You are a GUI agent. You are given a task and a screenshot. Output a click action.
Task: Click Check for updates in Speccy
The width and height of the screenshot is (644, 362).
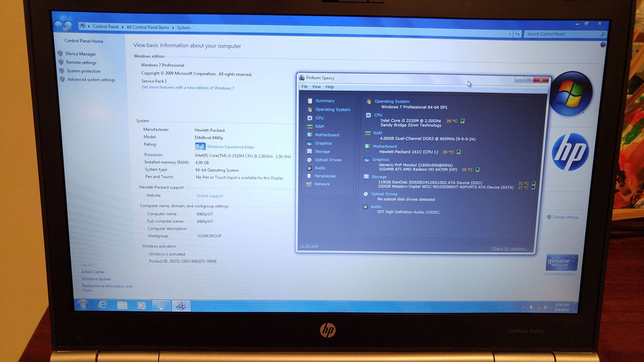click(509, 248)
